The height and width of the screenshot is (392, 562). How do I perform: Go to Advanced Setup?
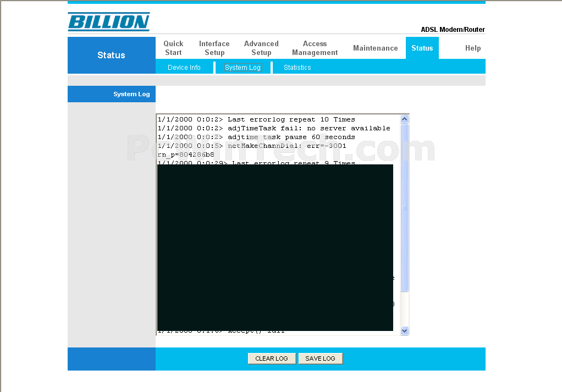coord(261,48)
